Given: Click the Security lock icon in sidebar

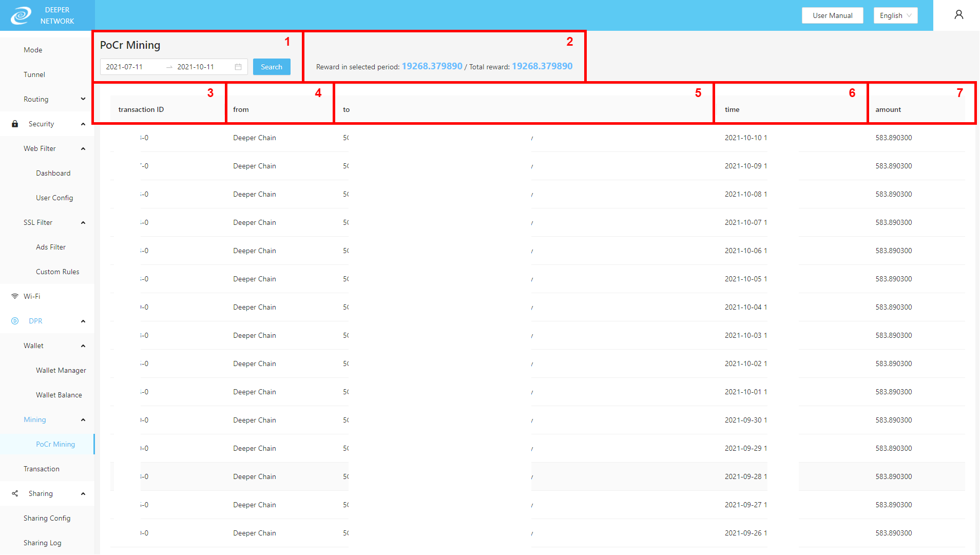Looking at the screenshot, I should pyautogui.click(x=15, y=124).
